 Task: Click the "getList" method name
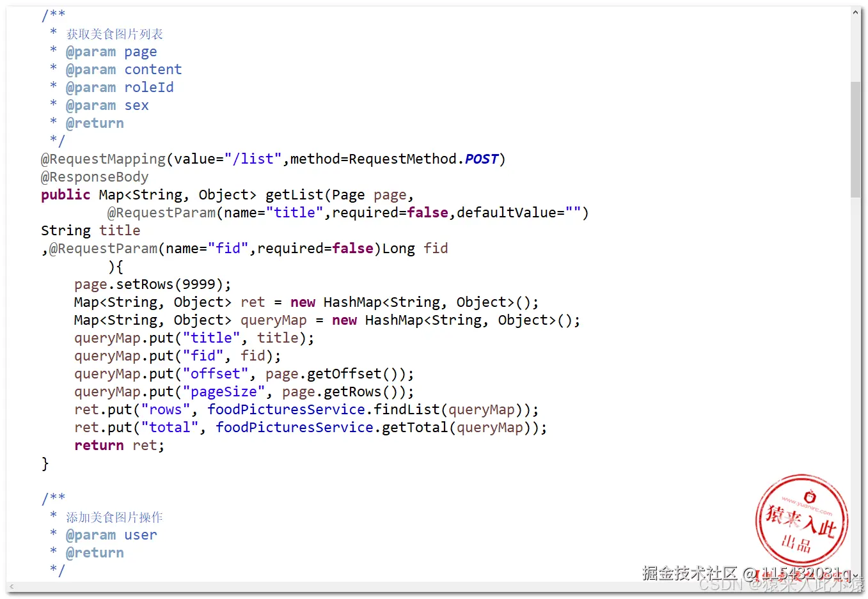pyautogui.click(x=294, y=195)
